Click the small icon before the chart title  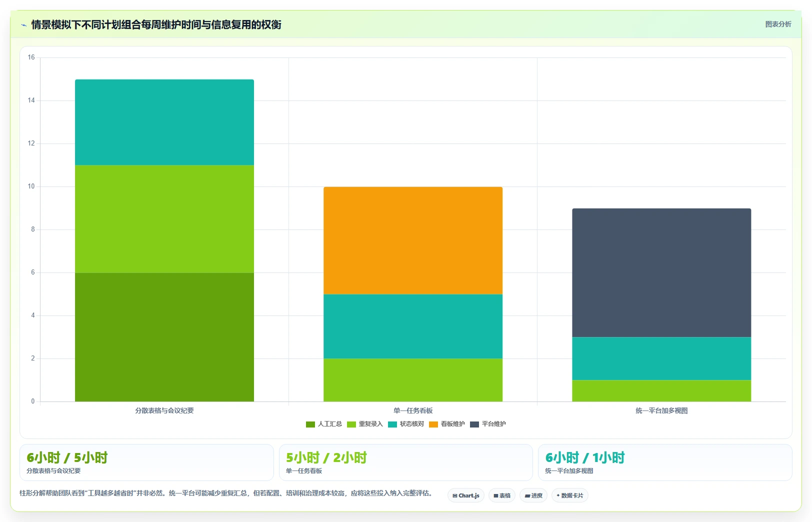(23, 25)
